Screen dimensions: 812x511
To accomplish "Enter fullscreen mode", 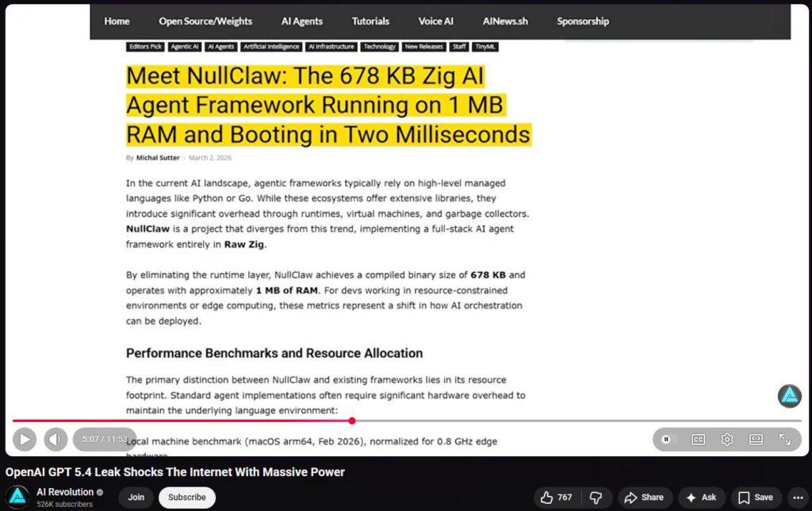I will (x=784, y=439).
